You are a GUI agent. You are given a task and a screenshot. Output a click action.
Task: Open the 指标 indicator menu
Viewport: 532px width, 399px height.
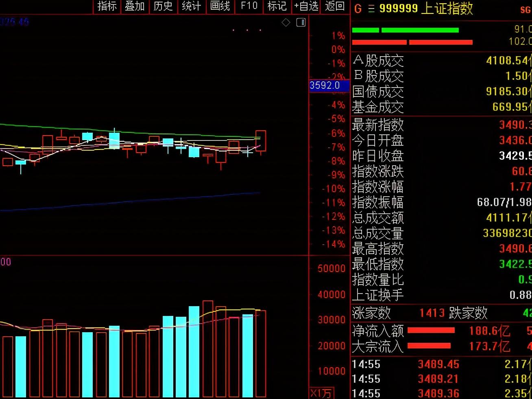click(x=107, y=6)
